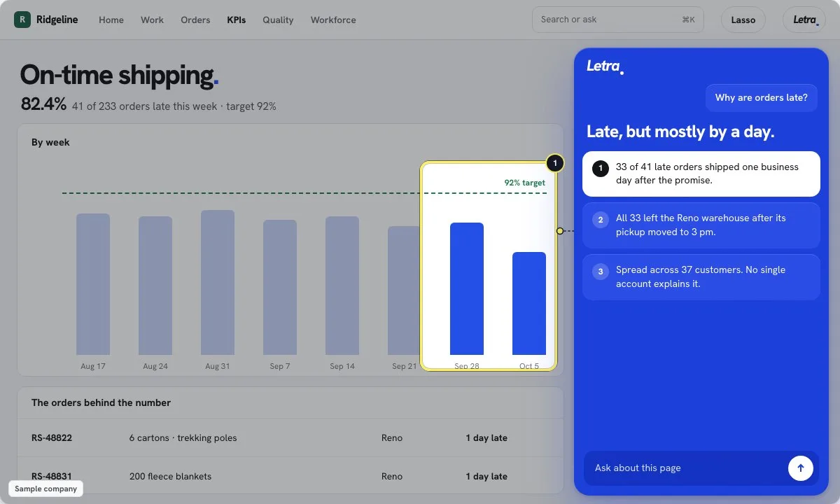Select finding 2 about the Reno warehouse
Viewport: 840px width, 504px height.
click(x=701, y=225)
